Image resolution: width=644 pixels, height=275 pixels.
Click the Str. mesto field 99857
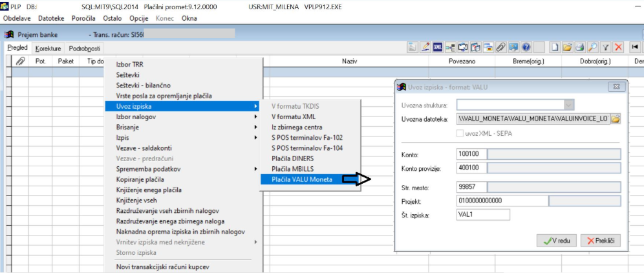pos(471,188)
